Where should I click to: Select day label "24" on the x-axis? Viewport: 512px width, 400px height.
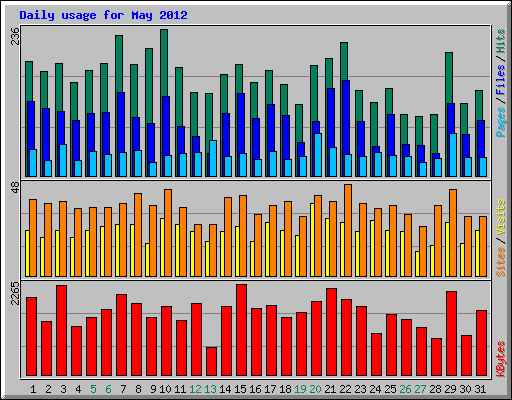(375, 389)
